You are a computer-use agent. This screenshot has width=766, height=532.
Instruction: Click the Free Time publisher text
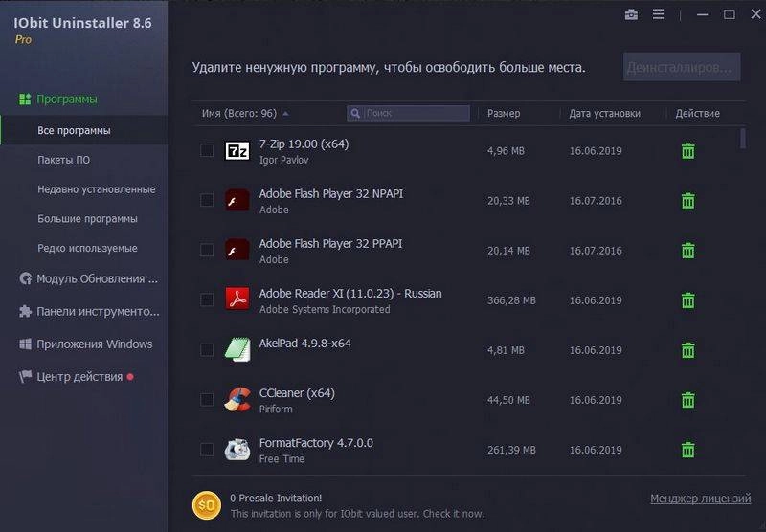click(282, 458)
